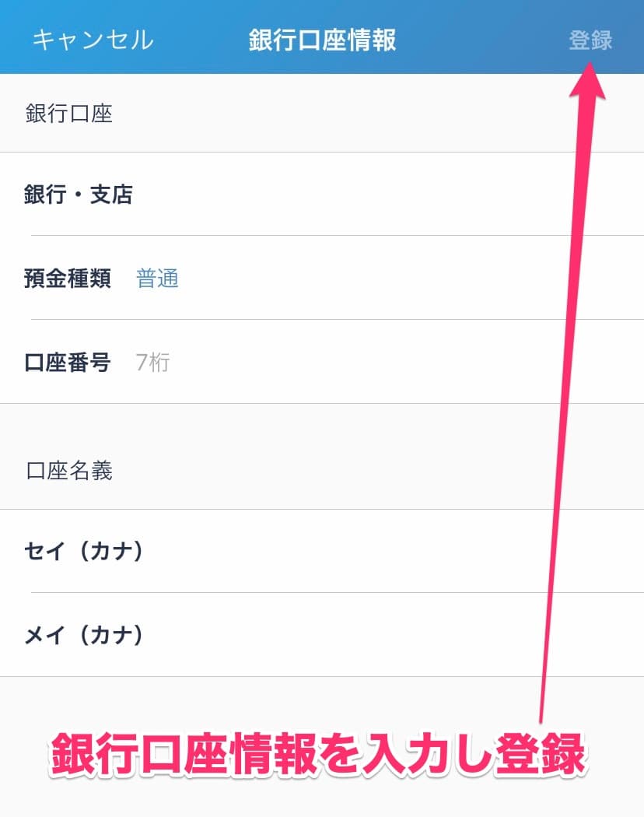Open the 預金種類 picker showing 普通
The height and width of the screenshot is (817, 644).
[322, 278]
